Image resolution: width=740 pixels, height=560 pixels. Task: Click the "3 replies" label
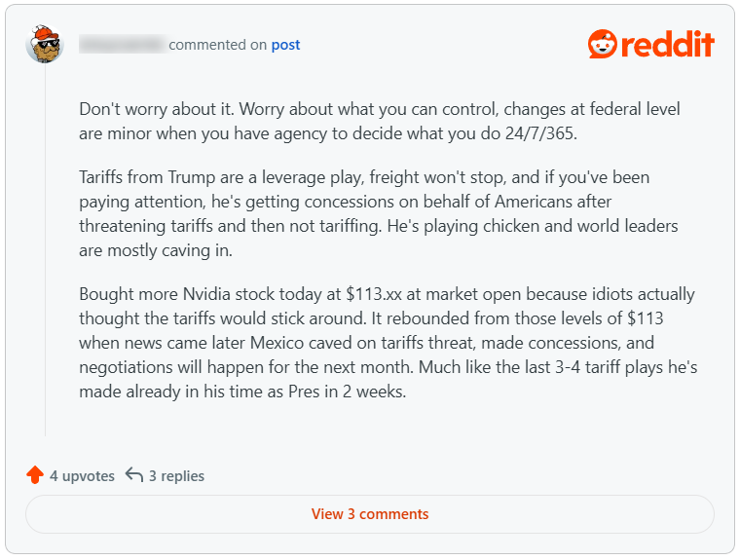[x=176, y=476]
